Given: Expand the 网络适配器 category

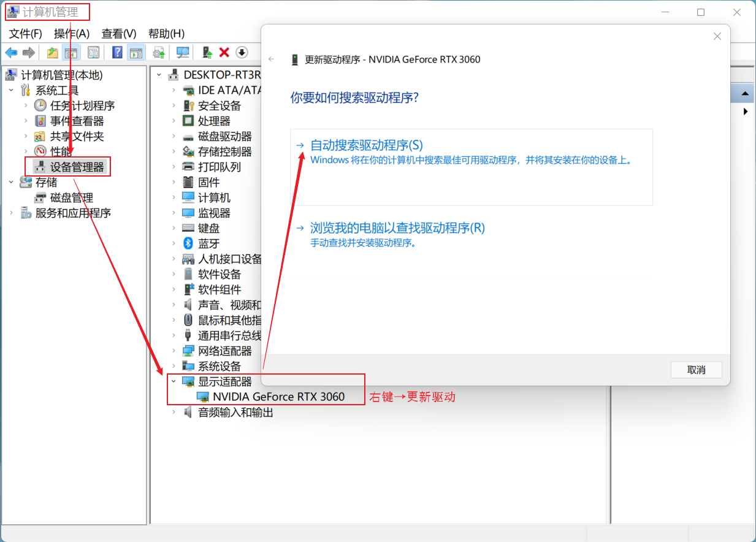Looking at the screenshot, I should point(174,351).
